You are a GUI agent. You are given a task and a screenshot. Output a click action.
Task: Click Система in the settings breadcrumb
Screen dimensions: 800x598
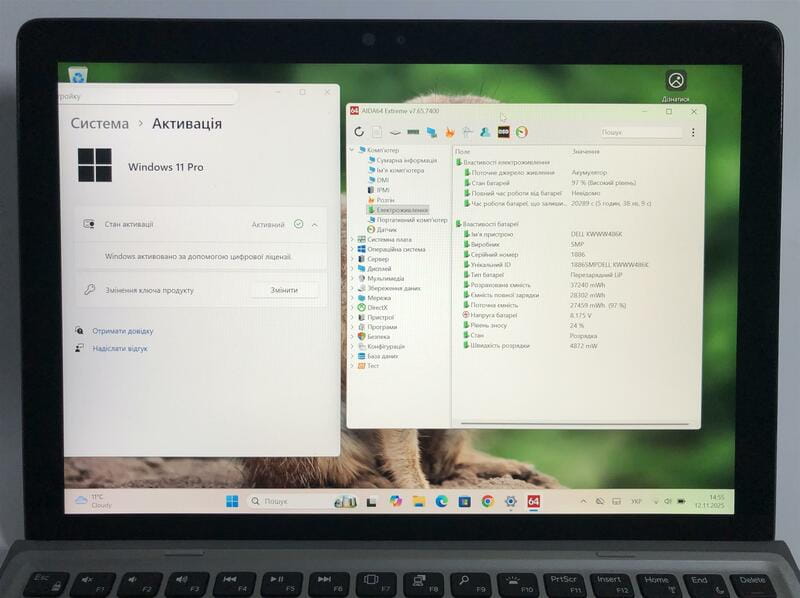pos(99,124)
